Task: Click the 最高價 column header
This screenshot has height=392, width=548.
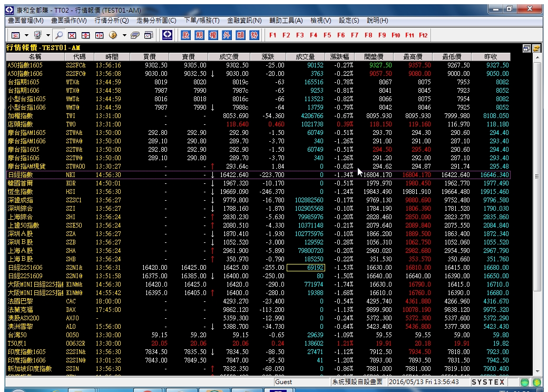Action: [x=413, y=56]
